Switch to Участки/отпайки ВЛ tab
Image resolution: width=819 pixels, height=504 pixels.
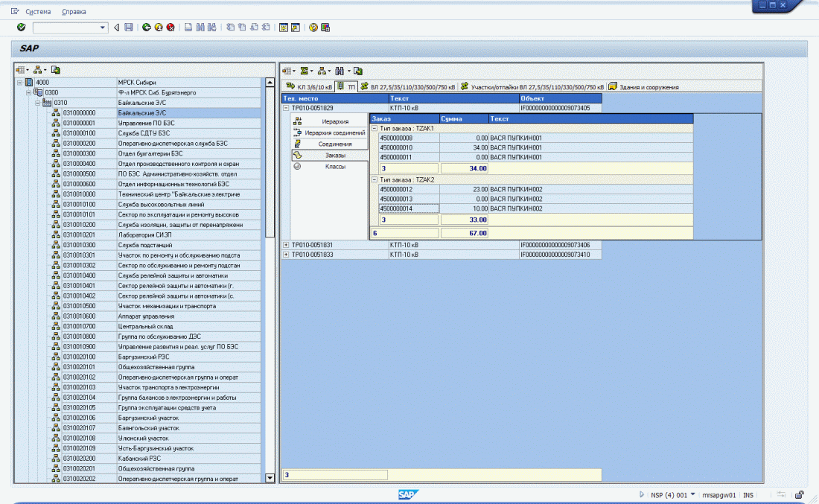(532, 86)
